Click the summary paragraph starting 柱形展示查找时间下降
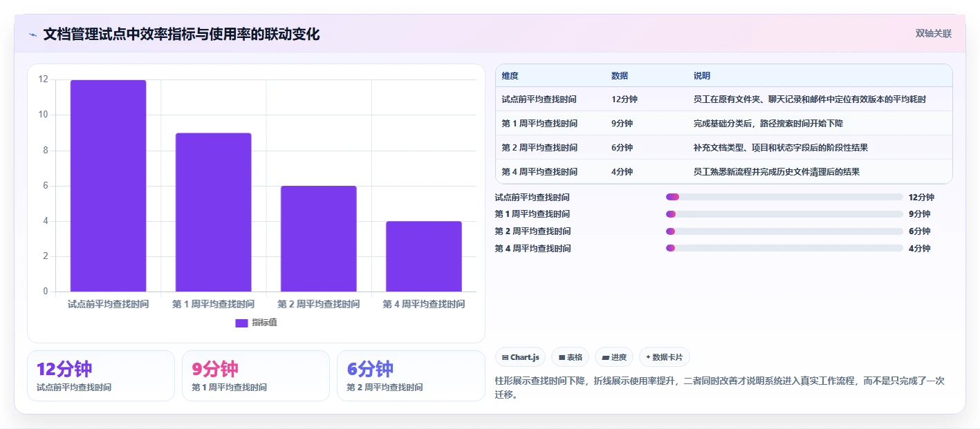Screen dimensions: 980x429 (x=720, y=388)
